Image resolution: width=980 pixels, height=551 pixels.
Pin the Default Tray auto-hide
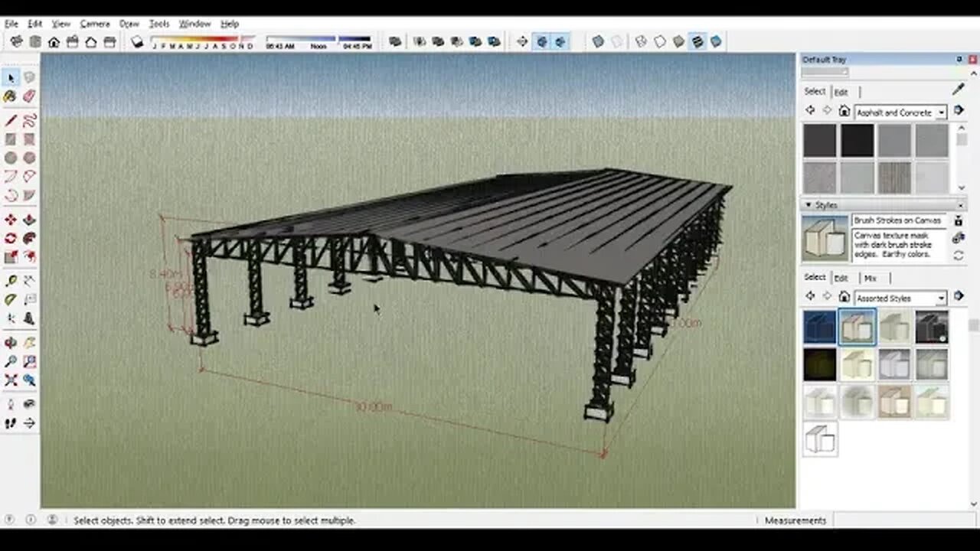(x=959, y=60)
